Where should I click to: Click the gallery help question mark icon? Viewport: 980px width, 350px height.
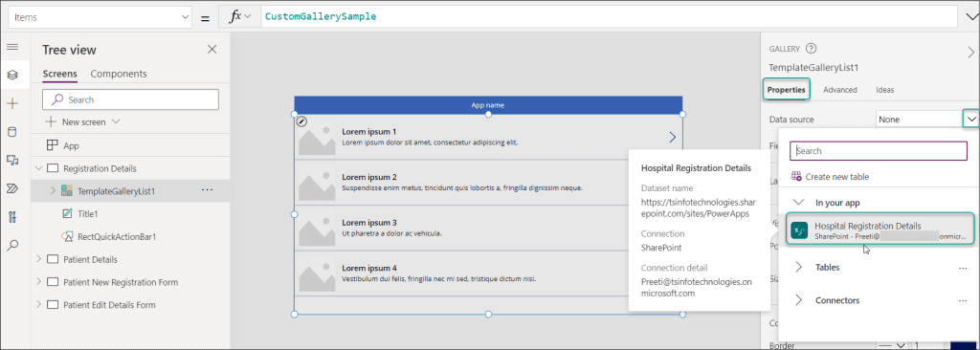tap(812, 49)
